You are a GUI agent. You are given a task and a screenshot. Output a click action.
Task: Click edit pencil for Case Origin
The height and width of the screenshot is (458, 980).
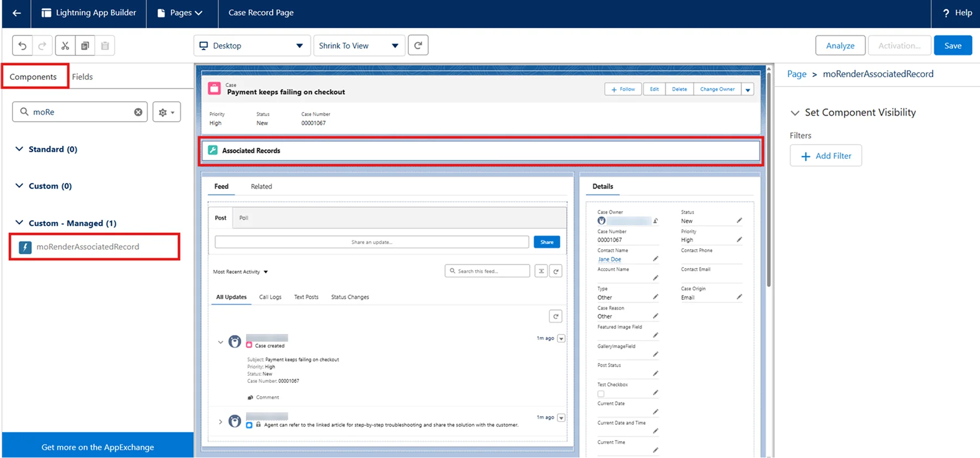tap(739, 297)
